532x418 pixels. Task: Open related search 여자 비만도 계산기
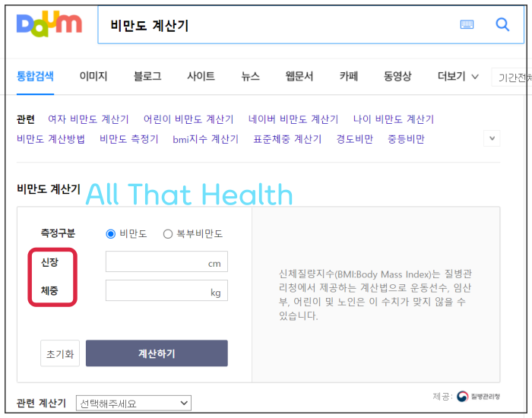[89, 119]
